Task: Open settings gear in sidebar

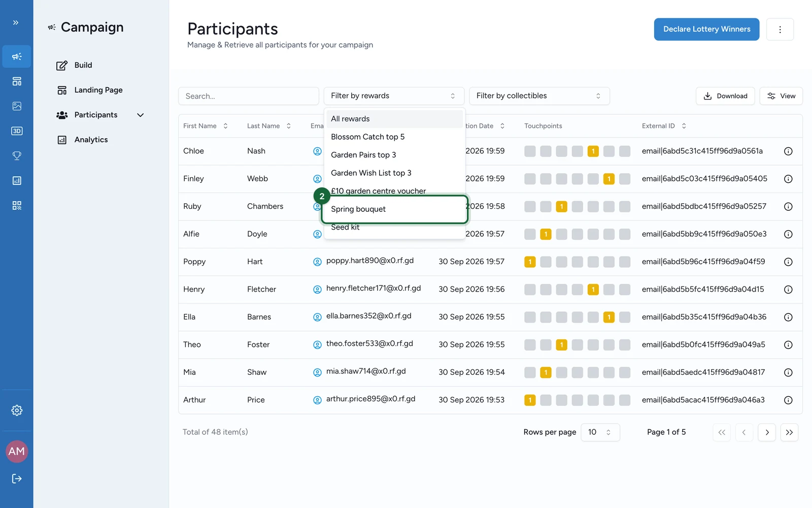Action: 17,410
